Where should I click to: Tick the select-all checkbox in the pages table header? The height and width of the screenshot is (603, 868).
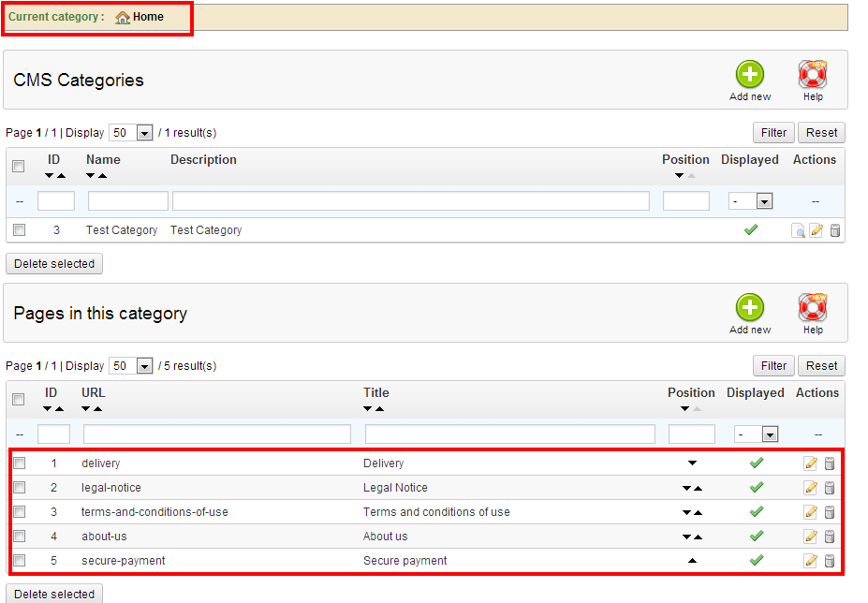coord(19,400)
